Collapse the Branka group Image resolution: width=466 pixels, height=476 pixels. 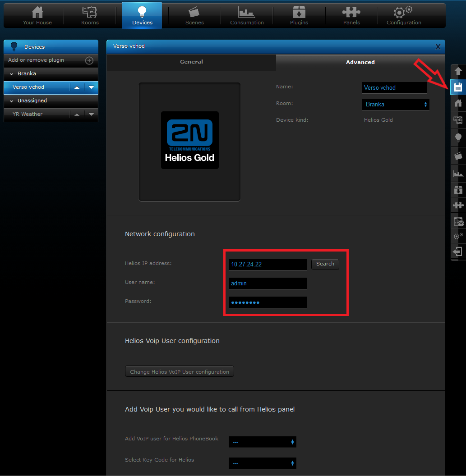click(x=12, y=74)
